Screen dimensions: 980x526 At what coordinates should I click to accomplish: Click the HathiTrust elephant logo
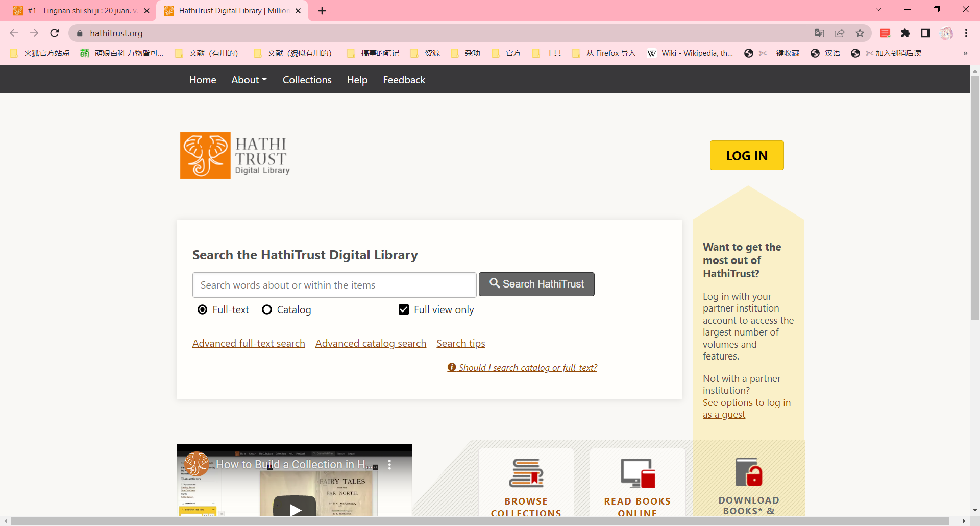205,156
